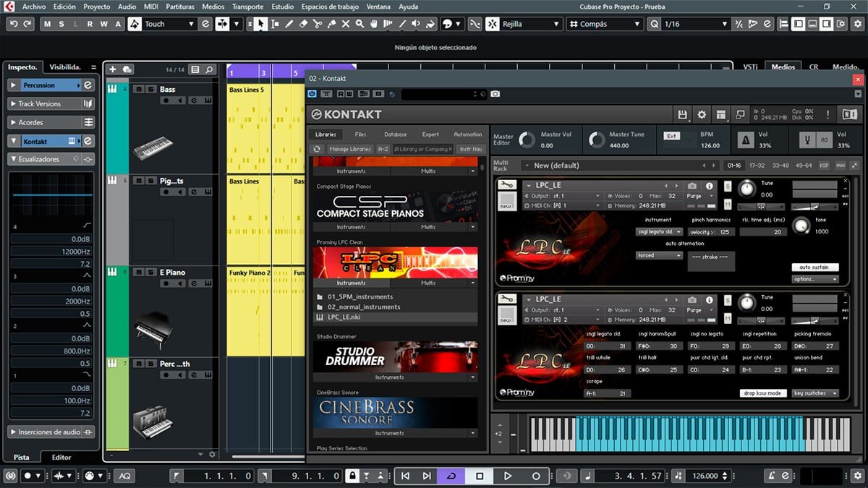Click the Kontakt save disk icon
This screenshot has height=488, width=868.
click(682, 114)
